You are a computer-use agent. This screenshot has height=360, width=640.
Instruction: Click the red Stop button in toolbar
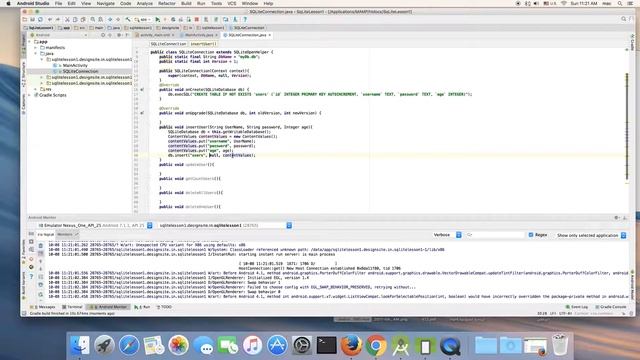click(x=197, y=19)
